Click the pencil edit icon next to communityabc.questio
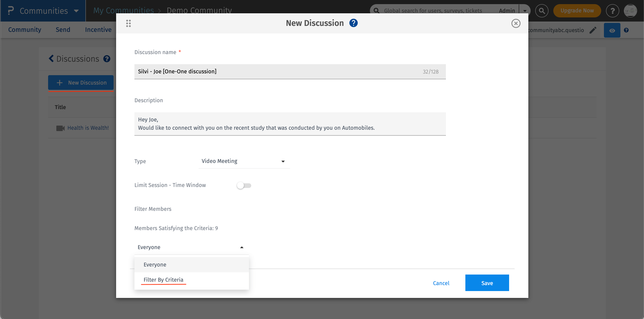The width and height of the screenshot is (644, 319). 593,30
